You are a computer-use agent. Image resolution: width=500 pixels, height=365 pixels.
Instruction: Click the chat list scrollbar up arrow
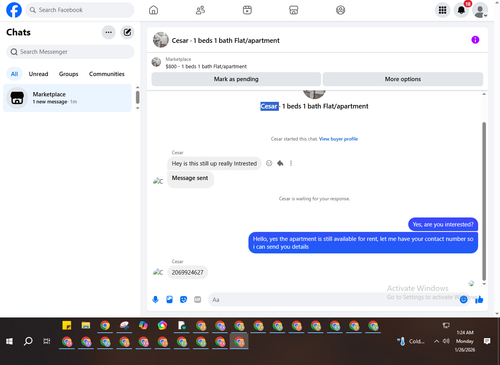pos(137,88)
